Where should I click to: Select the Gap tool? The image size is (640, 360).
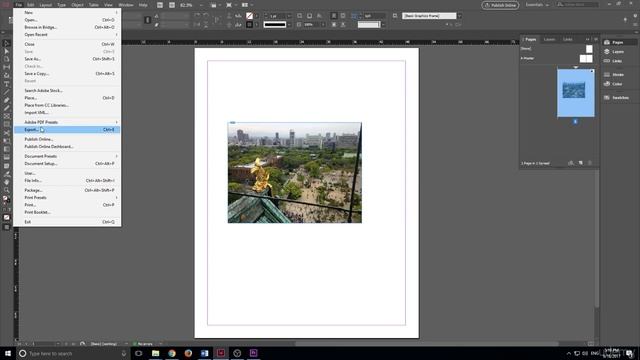(x=6, y=68)
